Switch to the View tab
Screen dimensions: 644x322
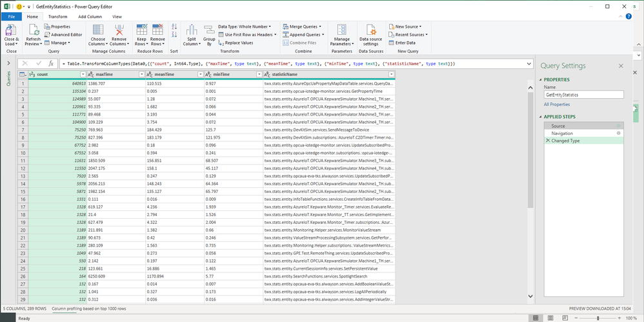[x=117, y=17]
